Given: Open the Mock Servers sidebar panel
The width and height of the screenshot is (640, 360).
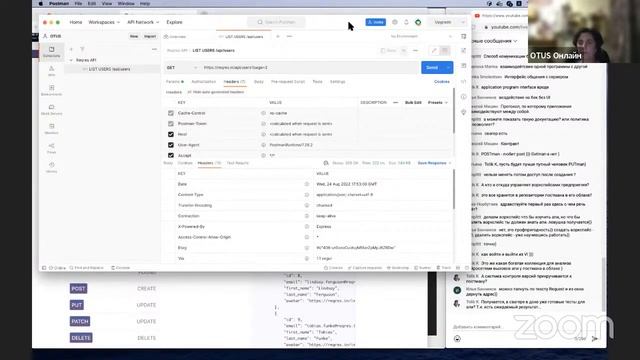Looking at the screenshot, I should point(51,109).
